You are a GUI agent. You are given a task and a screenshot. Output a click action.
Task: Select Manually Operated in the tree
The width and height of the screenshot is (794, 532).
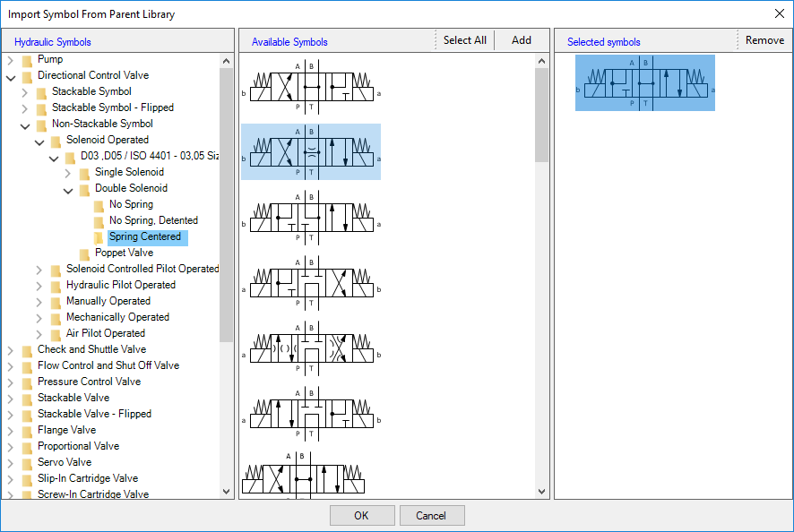(108, 301)
